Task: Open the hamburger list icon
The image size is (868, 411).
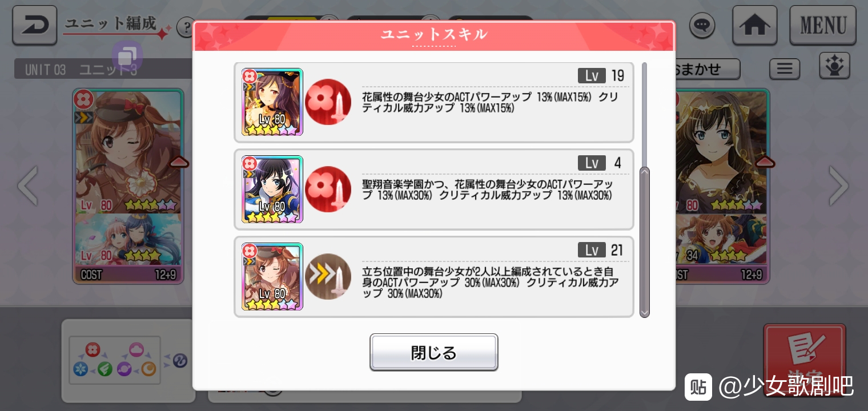Action: (784, 69)
